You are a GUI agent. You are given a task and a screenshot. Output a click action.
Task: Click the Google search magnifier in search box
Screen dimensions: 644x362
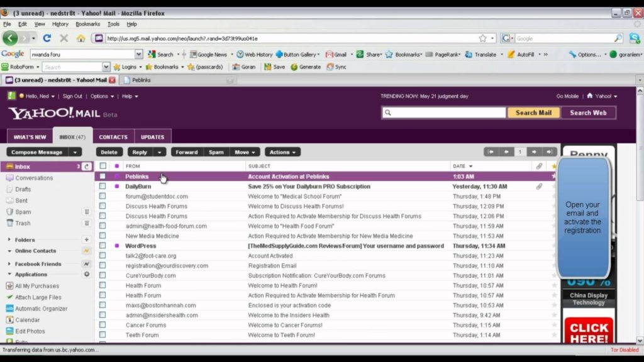pos(618,38)
